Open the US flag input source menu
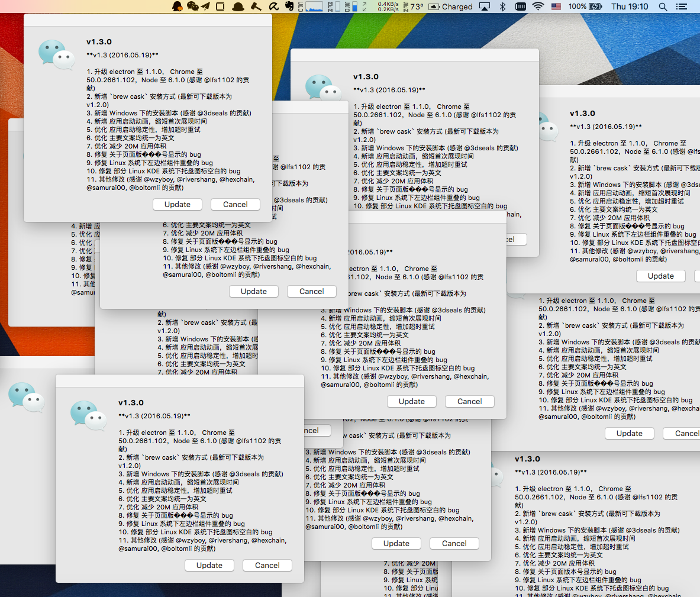 coord(556,7)
